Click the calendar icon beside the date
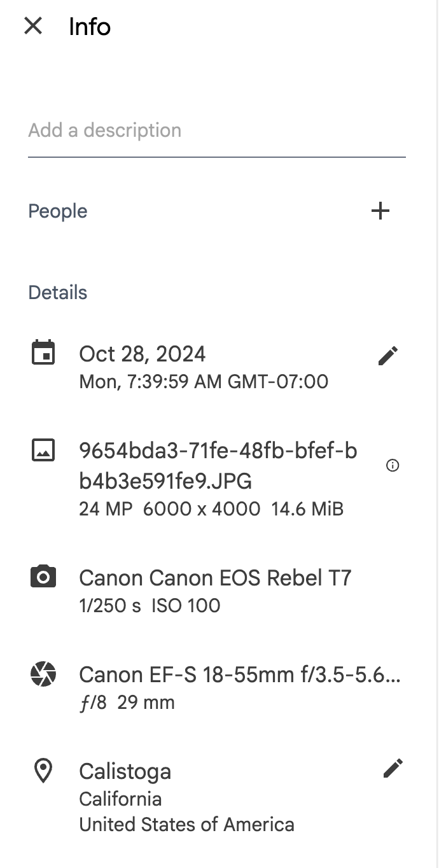Screen dimensions: 439x868 tap(43, 353)
